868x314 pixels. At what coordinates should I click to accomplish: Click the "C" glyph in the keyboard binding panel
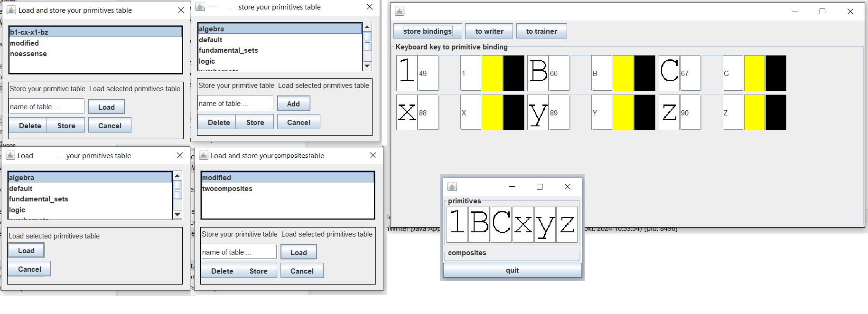click(669, 73)
